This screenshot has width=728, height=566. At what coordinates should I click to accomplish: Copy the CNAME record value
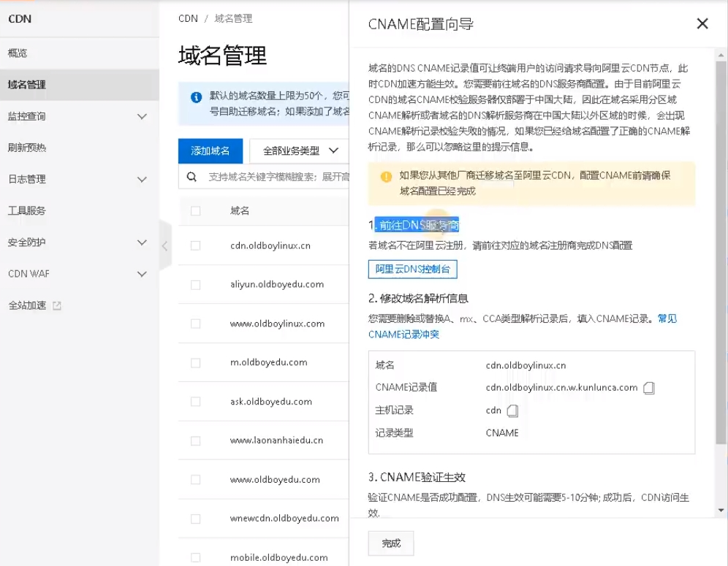coord(648,388)
